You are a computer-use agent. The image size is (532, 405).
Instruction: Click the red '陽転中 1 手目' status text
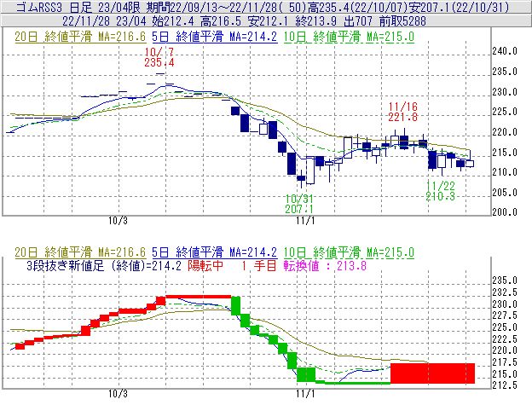pos(233,265)
